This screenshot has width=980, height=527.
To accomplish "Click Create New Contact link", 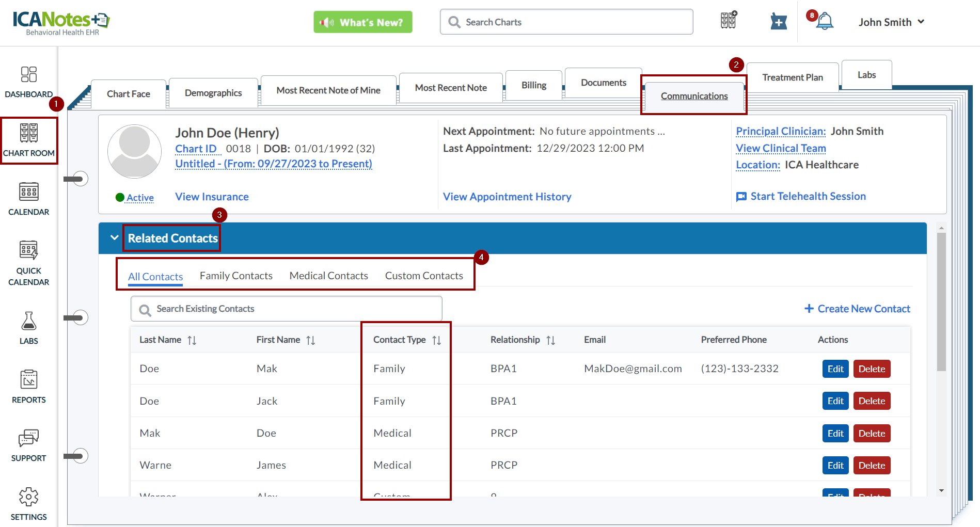I will 857,309.
